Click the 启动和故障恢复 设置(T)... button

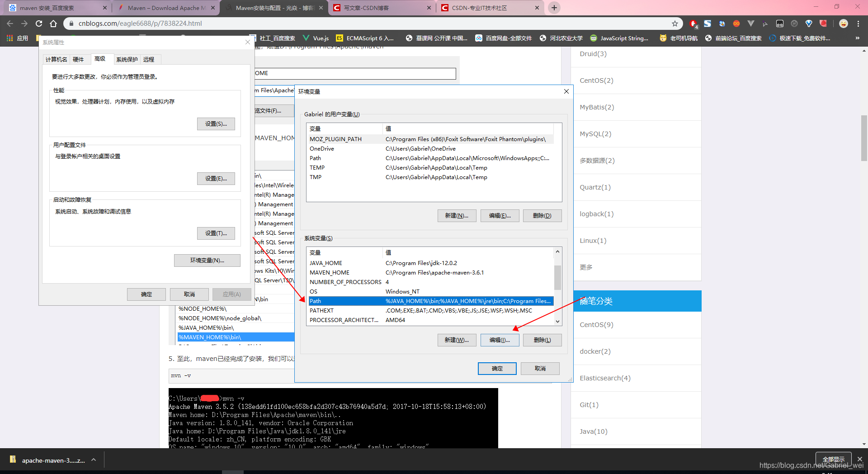coord(216,233)
